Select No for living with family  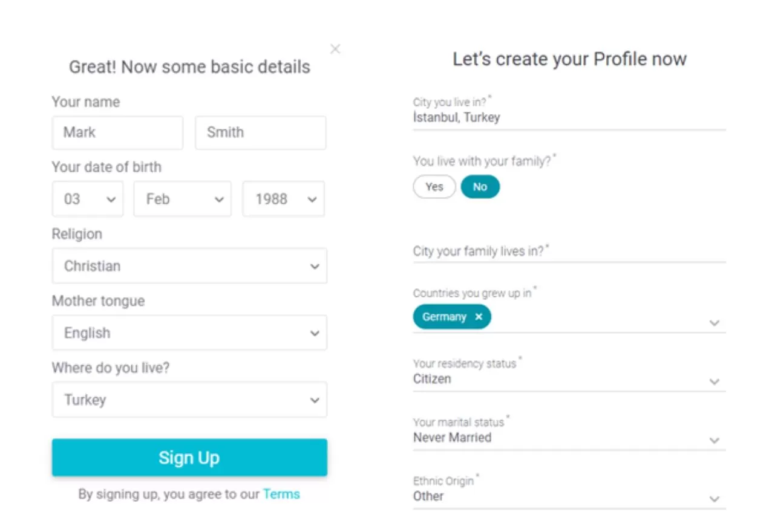(x=480, y=187)
